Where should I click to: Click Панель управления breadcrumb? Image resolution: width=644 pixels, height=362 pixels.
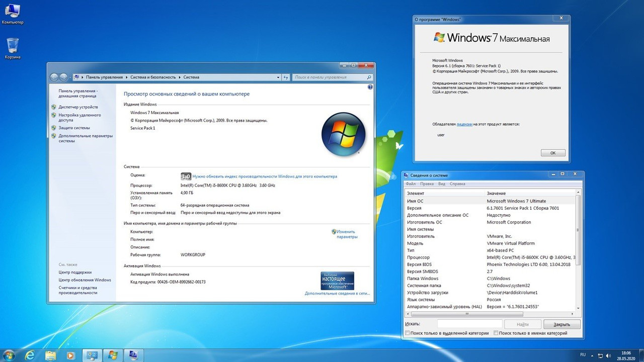[104, 77]
